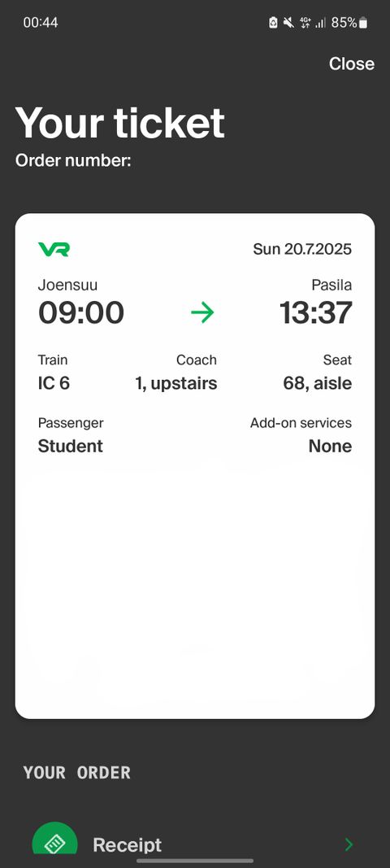Close the ticket view
Viewport: 390px width, 868px height.
point(351,63)
